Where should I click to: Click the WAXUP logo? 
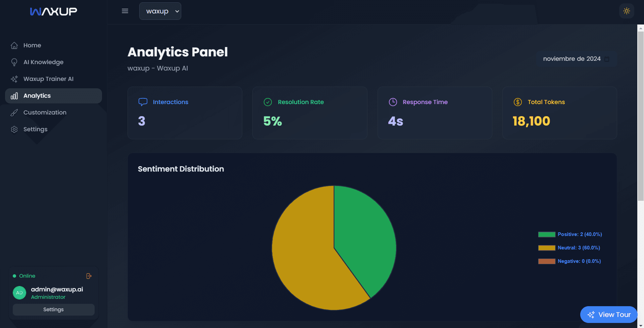[54, 12]
